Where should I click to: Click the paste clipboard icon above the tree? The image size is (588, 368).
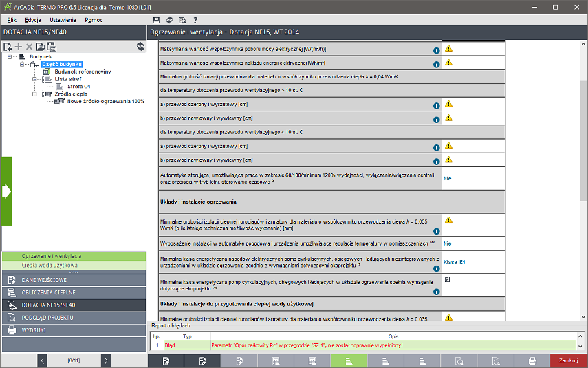tap(52, 47)
